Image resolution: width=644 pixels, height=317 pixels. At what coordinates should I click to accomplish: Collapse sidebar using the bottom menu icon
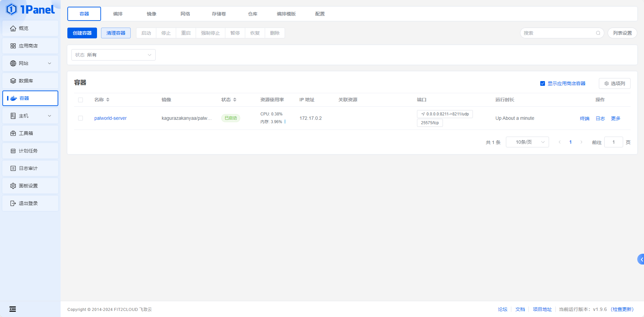pos(12,309)
